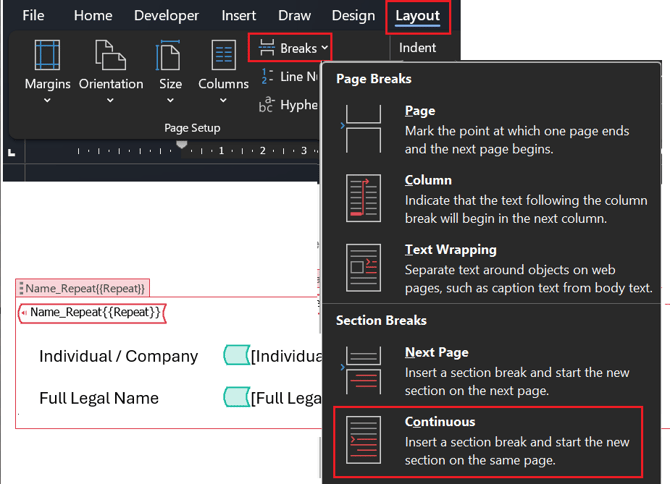Click the Line Numbers icon
The image size is (670, 484).
267,76
